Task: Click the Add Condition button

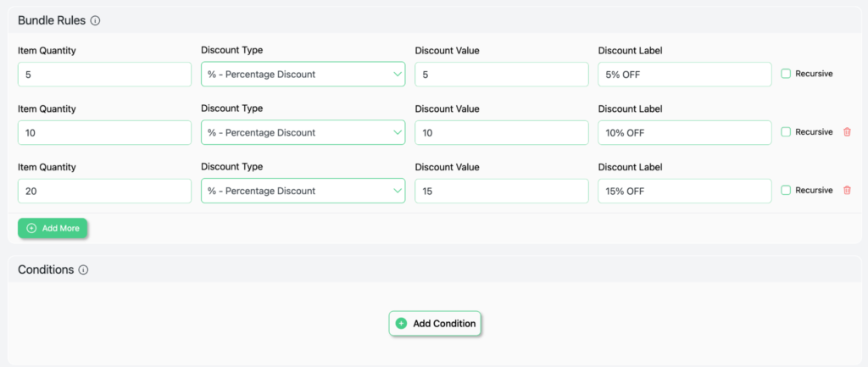Action: coord(435,323)
